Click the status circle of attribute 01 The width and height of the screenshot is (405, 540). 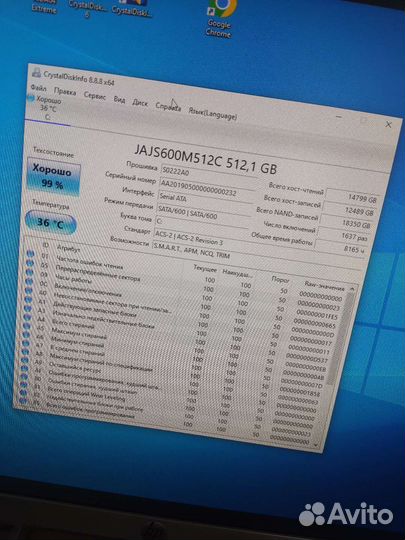click(x=31, y=255)
